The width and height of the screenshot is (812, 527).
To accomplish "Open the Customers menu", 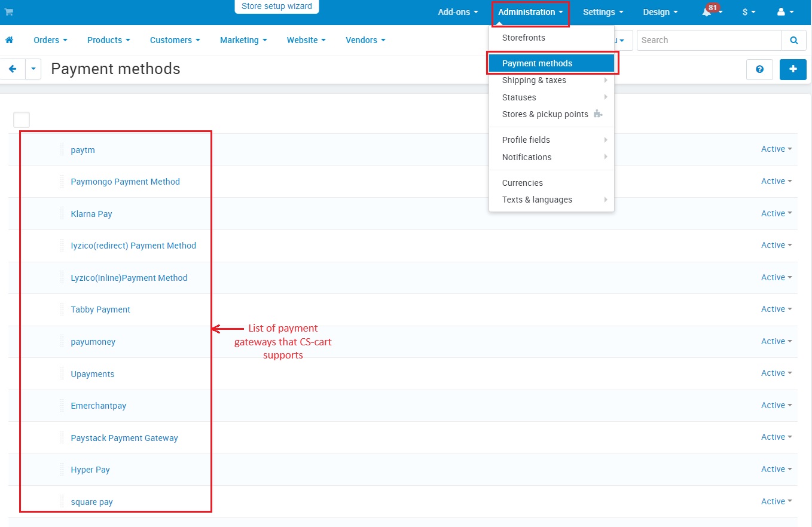I will tap(175, 40).
